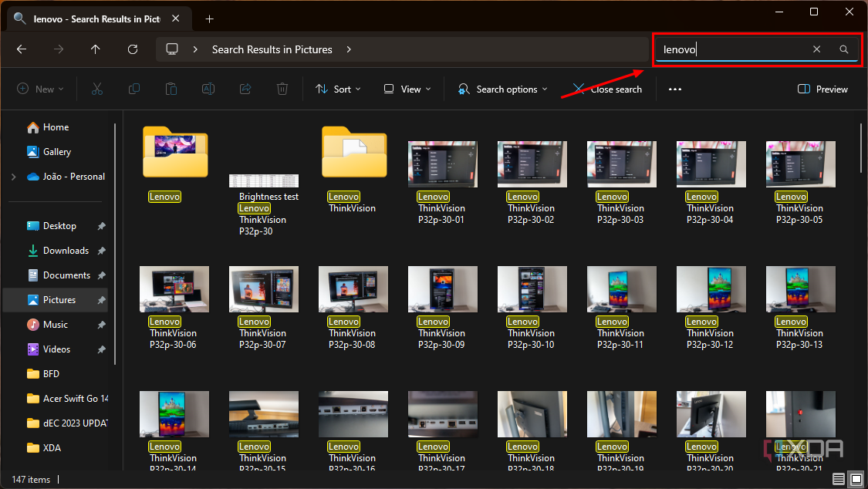Open the Lenovo ThinkVision folder thumbnail
The height and width of the screenshot is (489, 868).
click(353, 153)
